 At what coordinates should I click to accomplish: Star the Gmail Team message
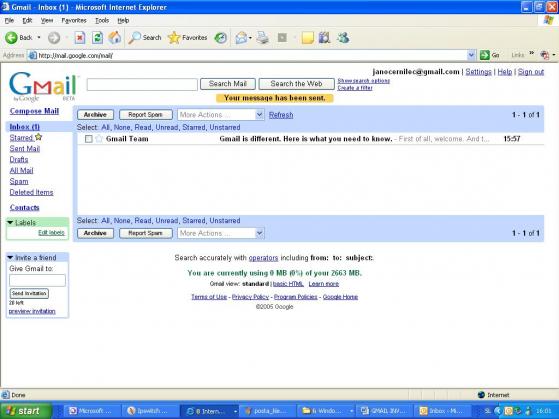pyautogui.click(x=99, y=139)
